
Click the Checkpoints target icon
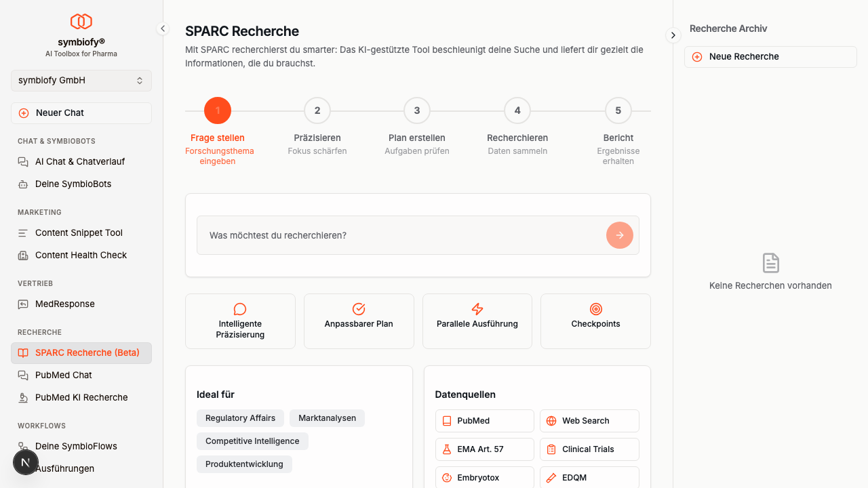click(595, 309)
